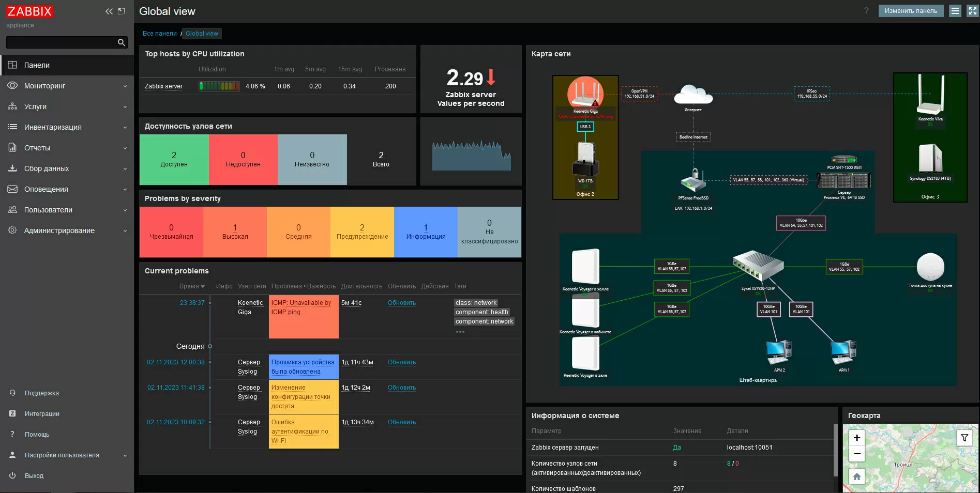This screenshot has width=980, height=493.
Task: Expand Настройки пользователя chevron
Action: coord(125,456)
